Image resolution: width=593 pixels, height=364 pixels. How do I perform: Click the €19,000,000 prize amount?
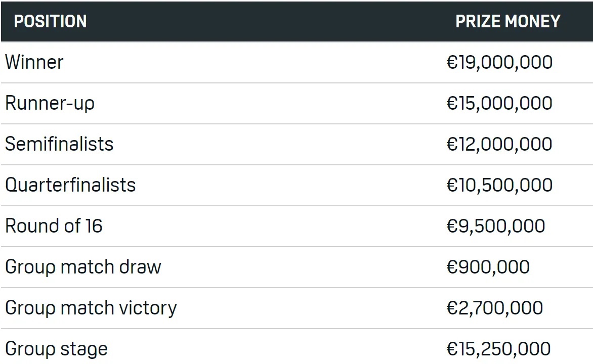(499, 62)
